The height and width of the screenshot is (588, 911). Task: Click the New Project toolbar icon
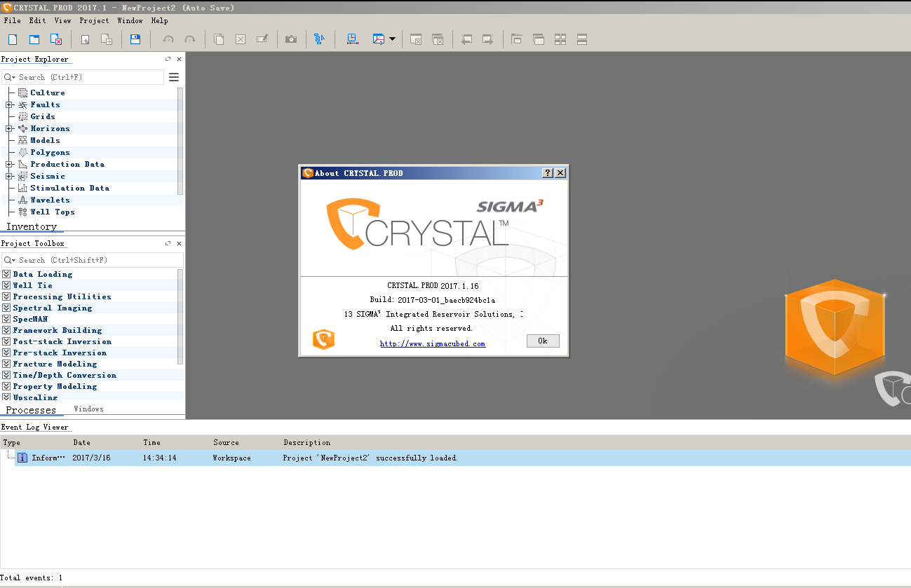[x=13, y=39]
